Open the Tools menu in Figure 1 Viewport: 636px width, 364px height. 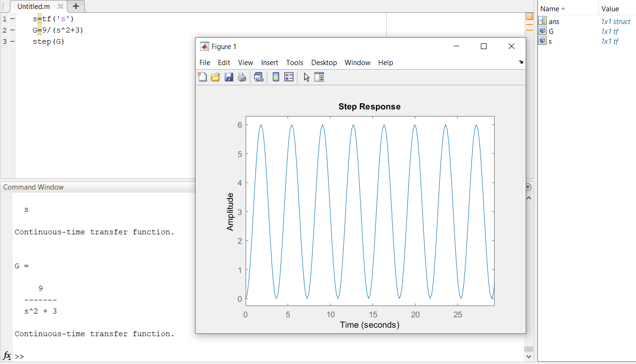coord(295,62)
